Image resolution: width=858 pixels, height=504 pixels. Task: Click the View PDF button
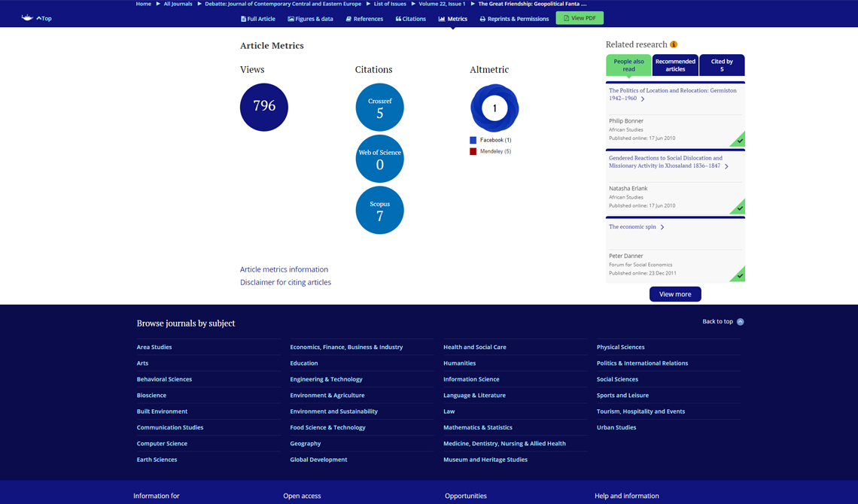pyautogui.click(x=580, y=18)
